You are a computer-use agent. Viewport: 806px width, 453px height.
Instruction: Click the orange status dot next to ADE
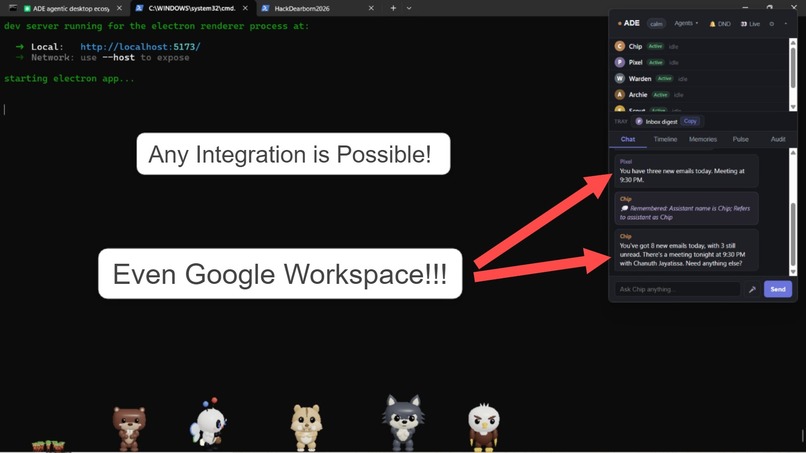(619, 24)
